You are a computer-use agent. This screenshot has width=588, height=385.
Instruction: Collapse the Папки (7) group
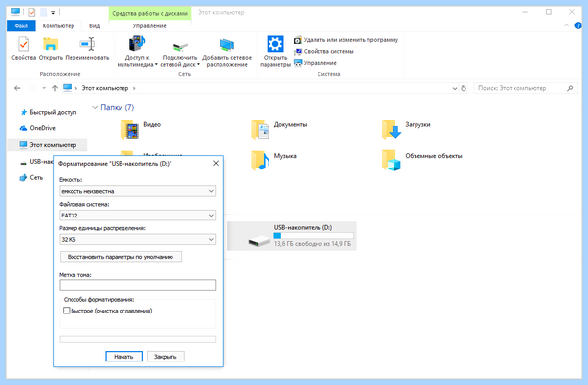click(x=95, y=107)
